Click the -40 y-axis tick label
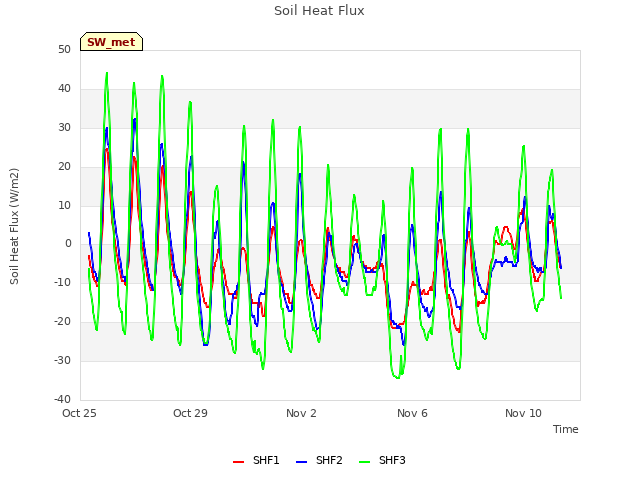The width and height of the screenshot is (640, 480). 62,399
